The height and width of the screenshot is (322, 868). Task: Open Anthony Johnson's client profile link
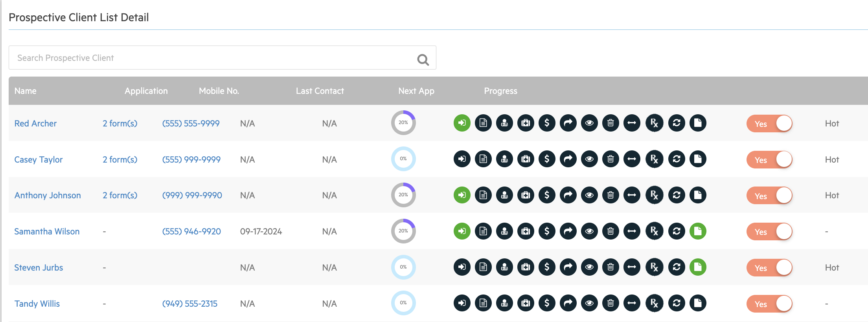48,195
